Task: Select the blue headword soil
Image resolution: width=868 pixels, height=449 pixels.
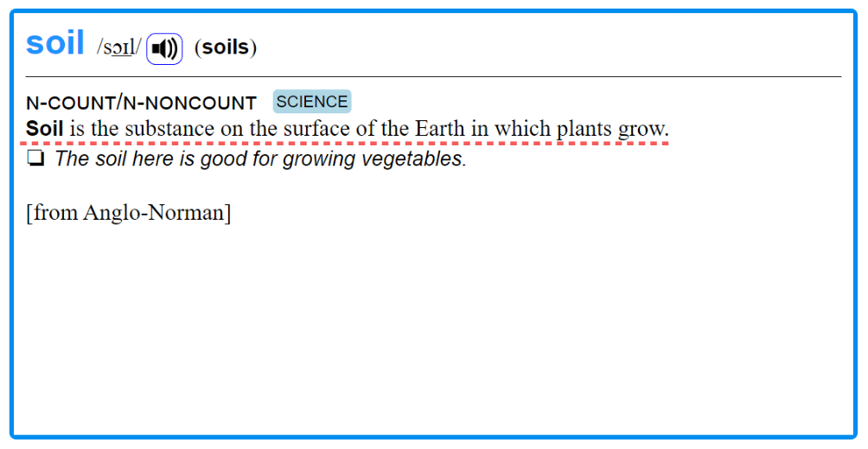Action: (54, 42)
